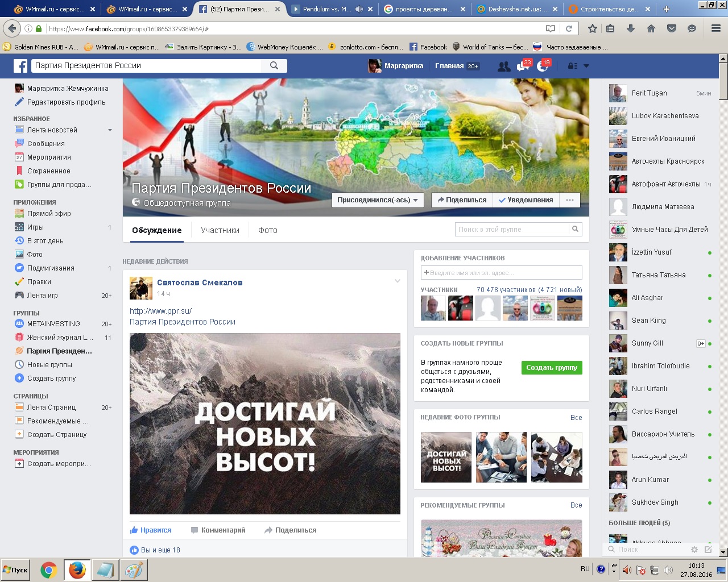Click the search magnifier button in Facebook bar
The width and height of the screenshot is (728, 582).
[274, 65]
